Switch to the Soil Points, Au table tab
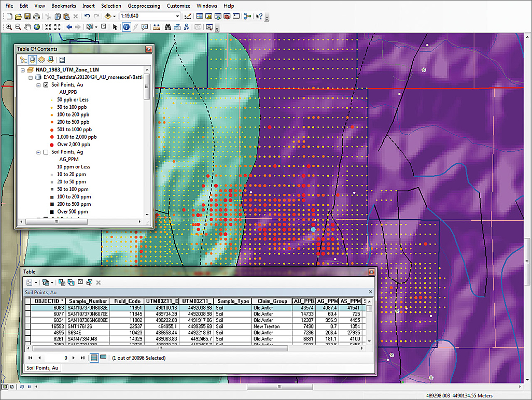This screenshot has width=532, height=400. 42,367
